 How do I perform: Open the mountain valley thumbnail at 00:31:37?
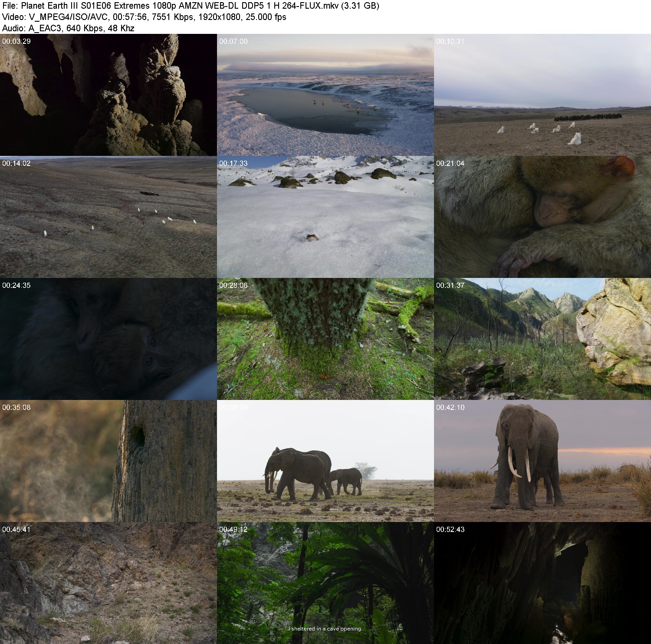(x=542, y=339)
